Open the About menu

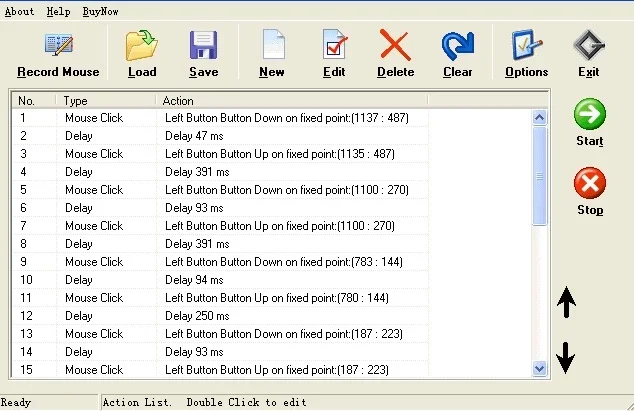[x=19, y=11]
